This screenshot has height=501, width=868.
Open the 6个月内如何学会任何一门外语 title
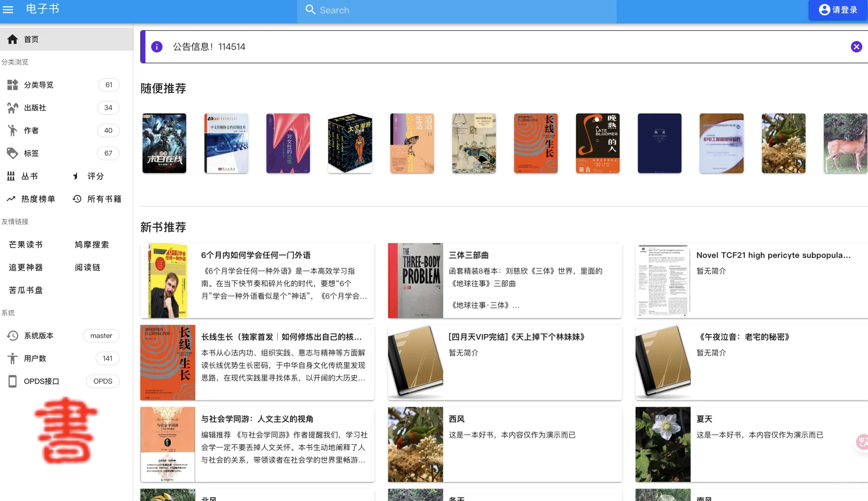pos(256,255)
